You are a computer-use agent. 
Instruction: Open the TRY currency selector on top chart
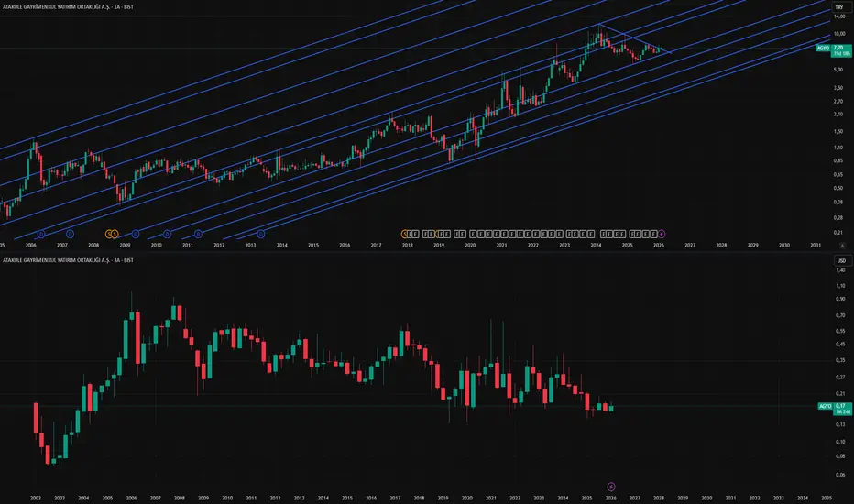(x=838, y=7)
